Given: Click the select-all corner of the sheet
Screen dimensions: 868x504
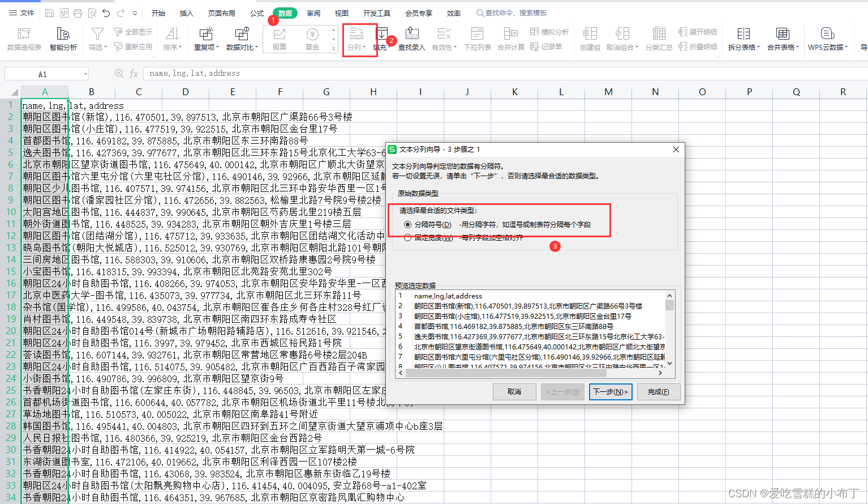Looking at the screenshot, I should 14,92.
